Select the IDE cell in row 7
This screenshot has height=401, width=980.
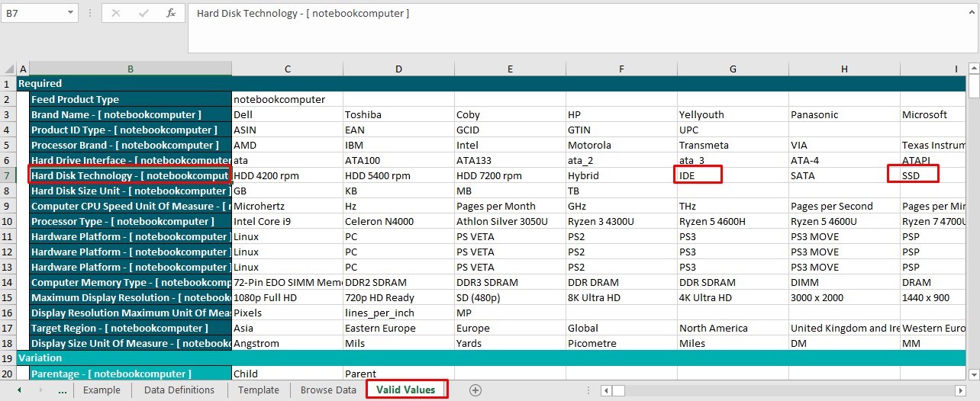[x=733, y=175]
